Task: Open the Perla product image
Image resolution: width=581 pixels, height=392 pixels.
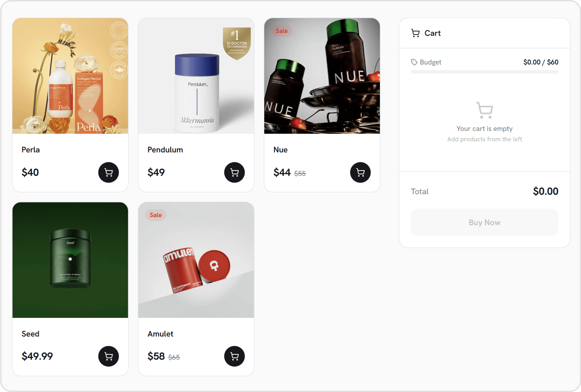Action: click(70, 76)
